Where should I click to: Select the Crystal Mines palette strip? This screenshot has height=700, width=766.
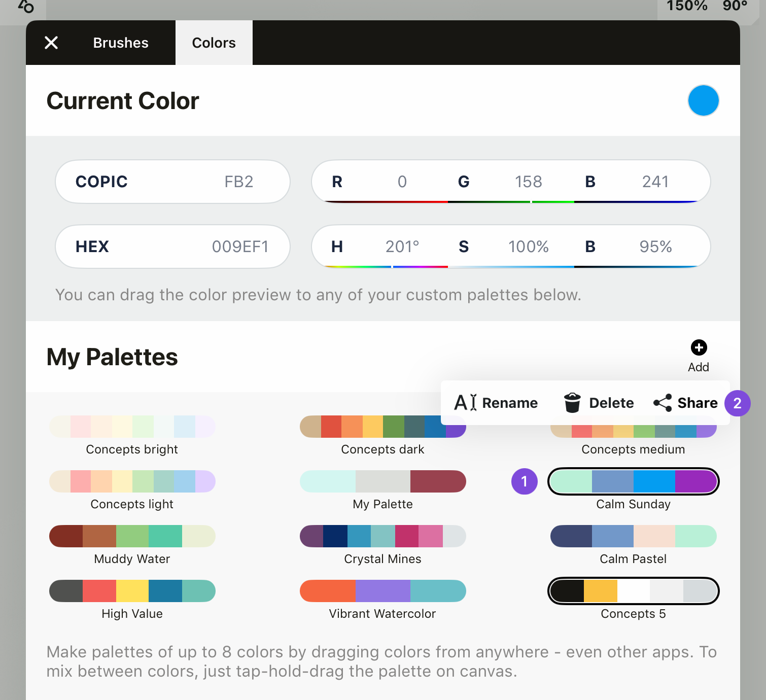[x=383, y=536]
